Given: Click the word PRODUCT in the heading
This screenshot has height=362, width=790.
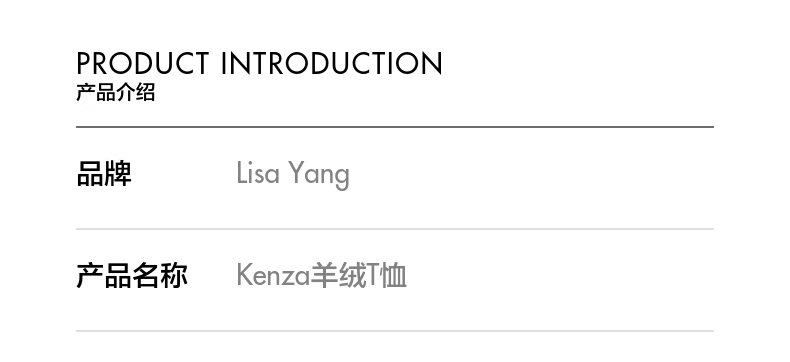Looking at the screenshot, I should coord(143,63).
